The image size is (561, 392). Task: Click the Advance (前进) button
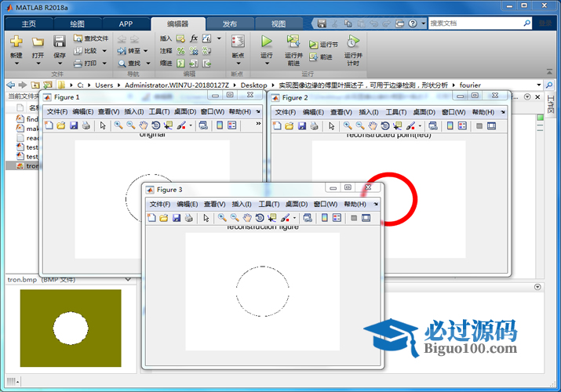click(321, 56)
